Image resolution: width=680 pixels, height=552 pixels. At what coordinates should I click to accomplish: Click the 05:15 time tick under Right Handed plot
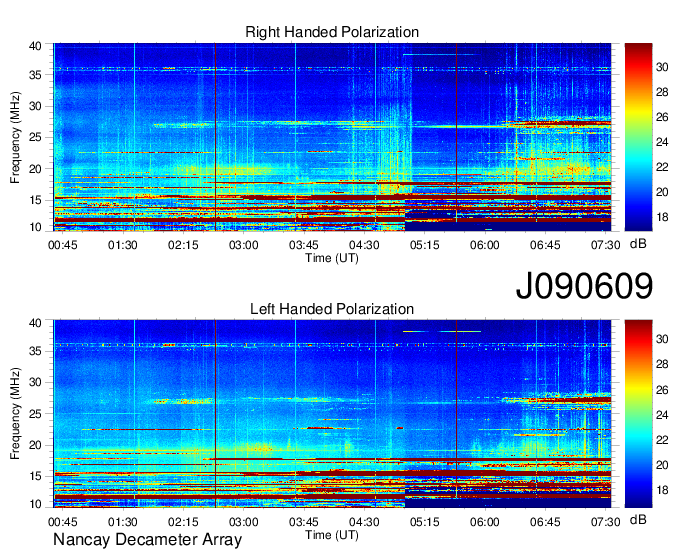(425, 245)
